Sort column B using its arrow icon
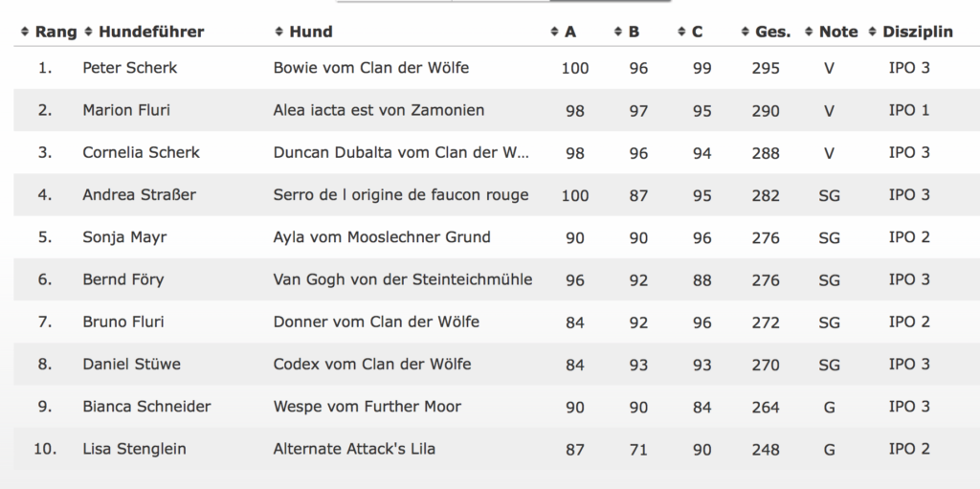 (x=618, y=32)
